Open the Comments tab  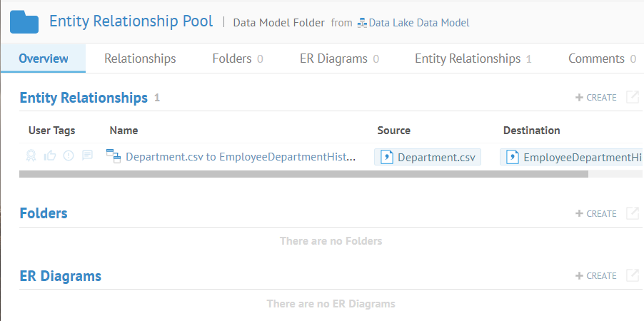pyautogui.click(x=601, y=58)
